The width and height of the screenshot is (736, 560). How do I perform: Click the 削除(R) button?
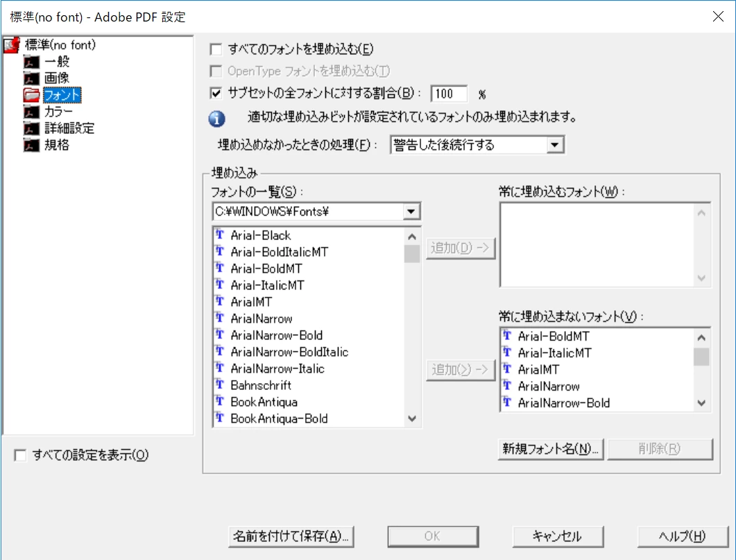pos(660,449)
